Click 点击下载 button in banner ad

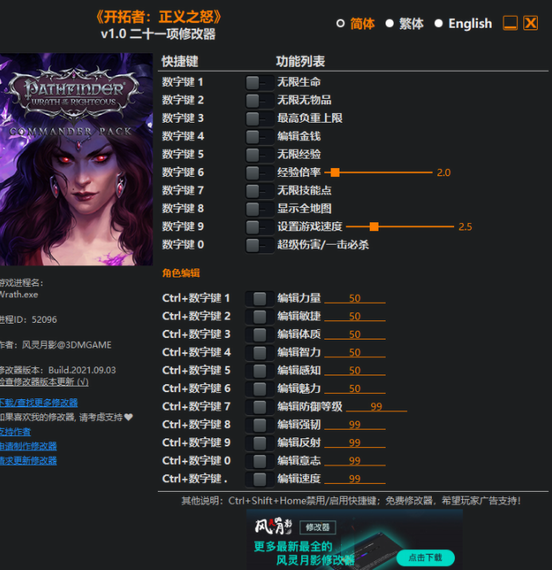pos(425,557)
